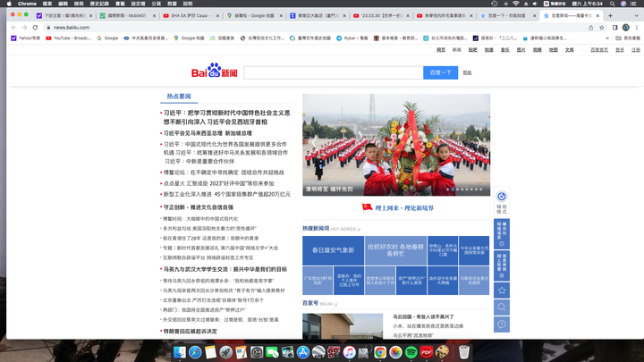644x362 pixels.
Task: Open article 马云回国·有些人该不高兴了
Action: pyautogui.click(x=423, y=316)
